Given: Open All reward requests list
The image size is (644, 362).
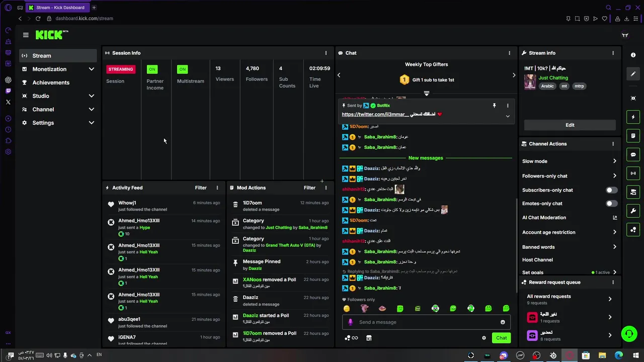Looking at the screenshot, I should click(570, 299).
